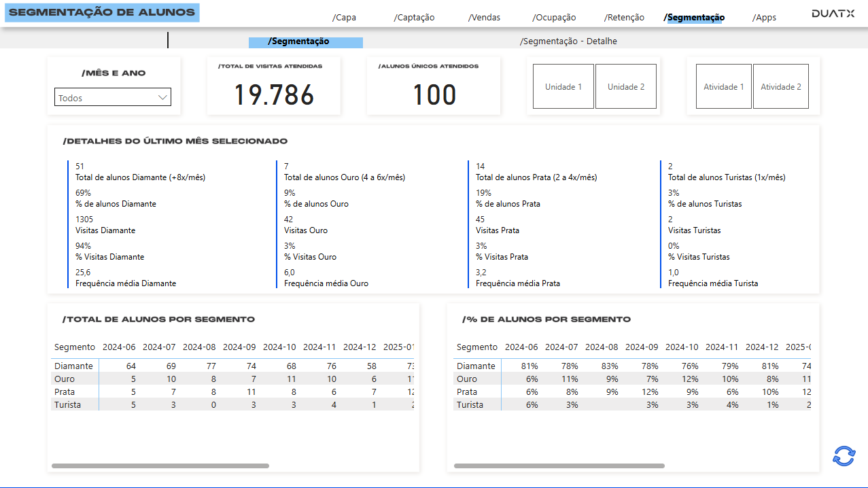Switch to the /Captação tab

pos(413,17)
